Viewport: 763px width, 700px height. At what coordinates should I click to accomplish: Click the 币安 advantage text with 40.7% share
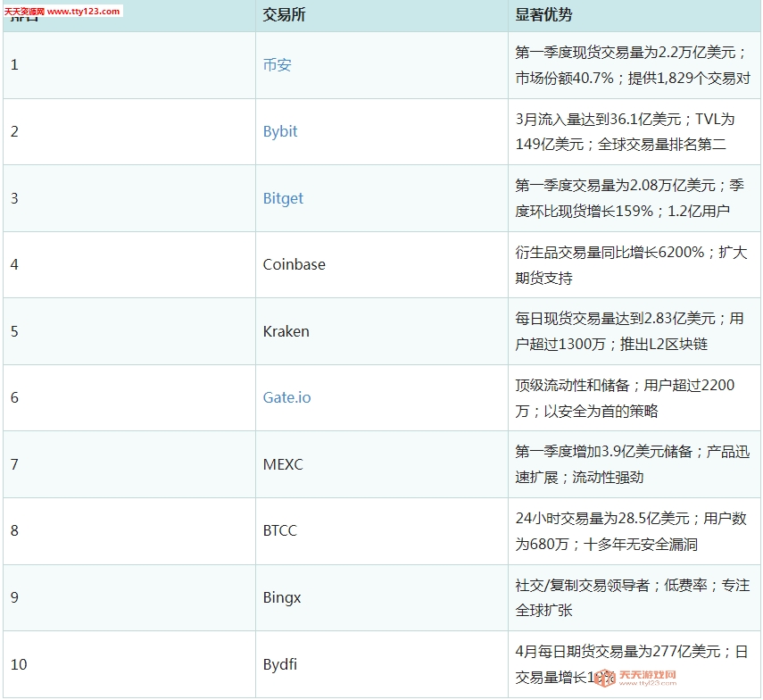(633, 65)
